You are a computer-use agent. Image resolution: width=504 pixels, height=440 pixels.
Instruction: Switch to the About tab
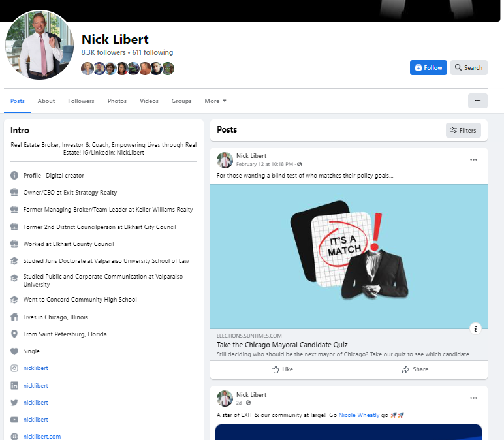coord(46,101)
